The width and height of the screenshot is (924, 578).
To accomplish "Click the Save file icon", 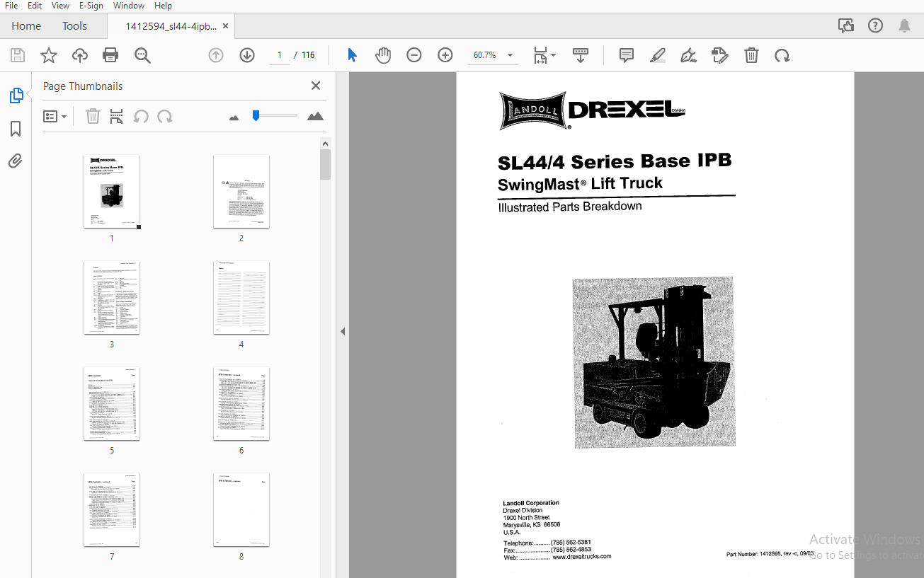I will tap(18, 55).
